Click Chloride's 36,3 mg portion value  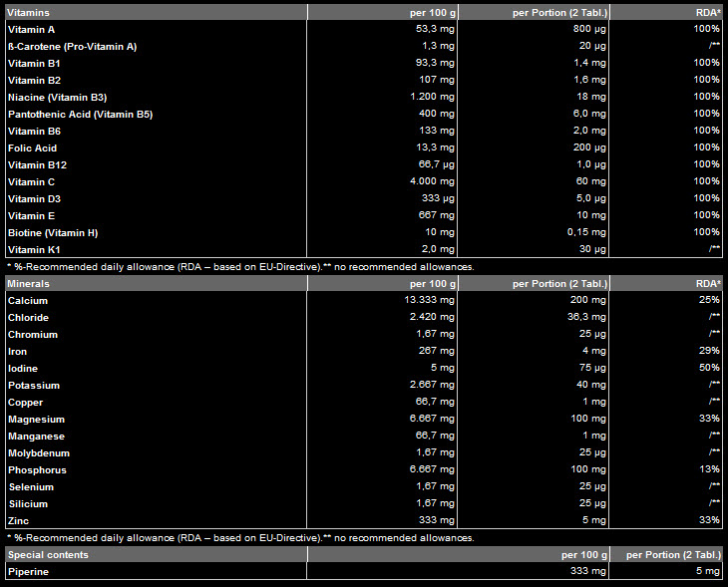click(586, 317)
